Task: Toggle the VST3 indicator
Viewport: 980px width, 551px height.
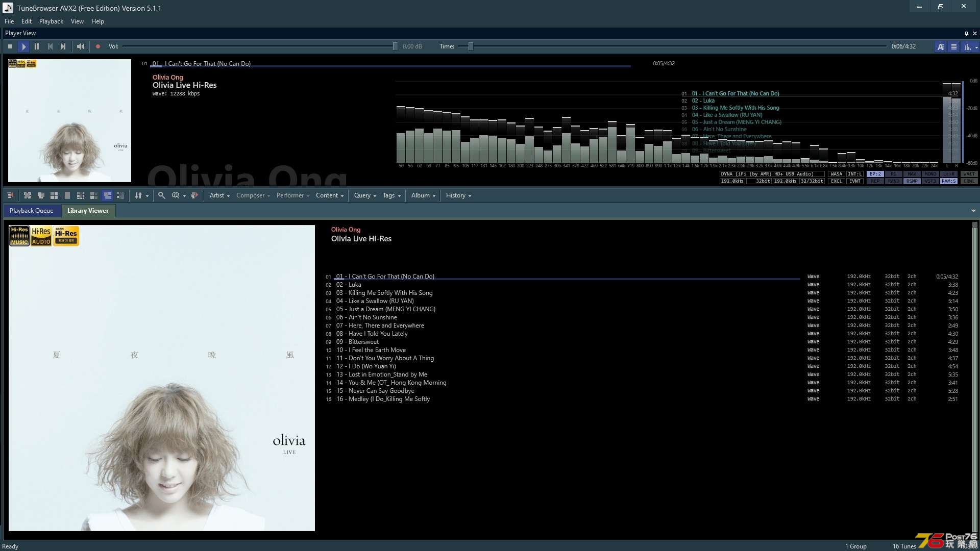Action: (x=930, y=181)
